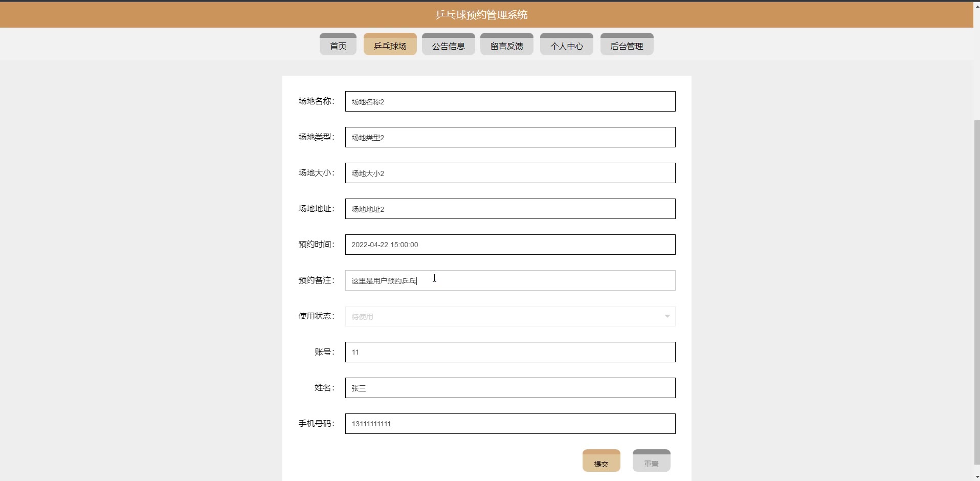Click the 场地名称 input field

coord(510,101)
